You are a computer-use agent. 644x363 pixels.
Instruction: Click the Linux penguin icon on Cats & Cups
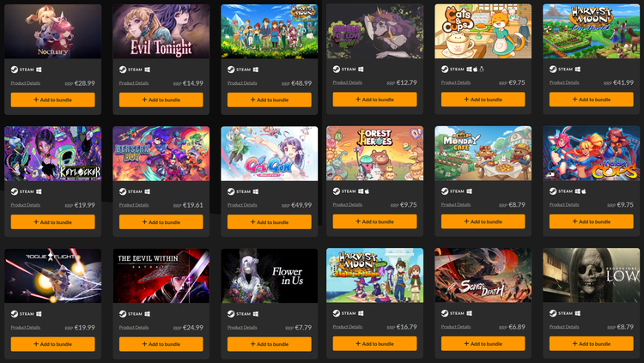[482, 69]
